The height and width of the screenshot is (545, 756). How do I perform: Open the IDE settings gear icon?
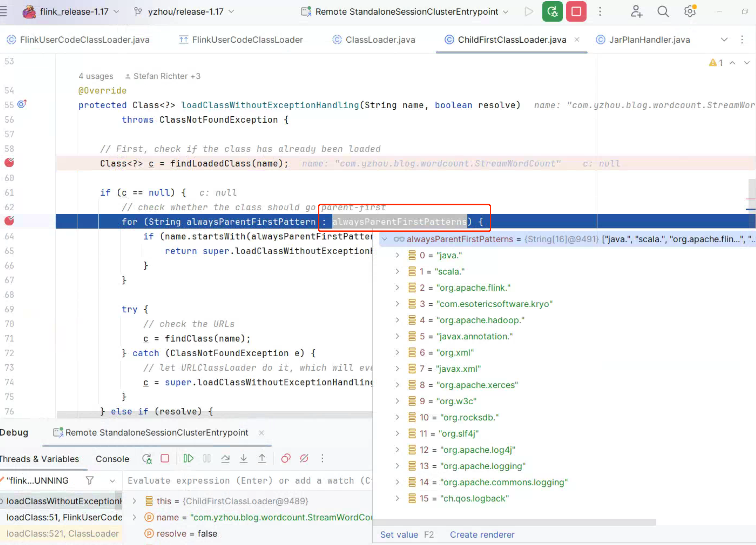[x=690, y=11]
